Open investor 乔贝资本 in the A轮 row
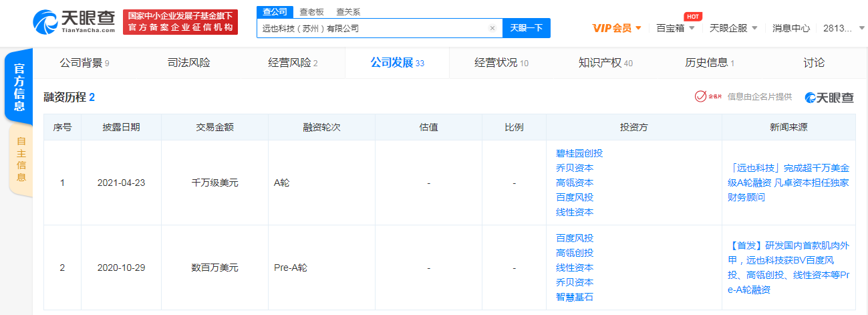The height and width of the screenshot is (315, 868). 574,168
